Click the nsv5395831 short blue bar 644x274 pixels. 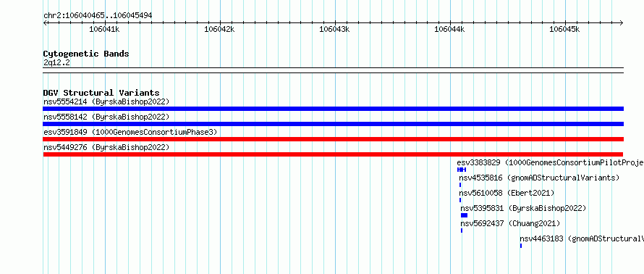tap(464, 215)
